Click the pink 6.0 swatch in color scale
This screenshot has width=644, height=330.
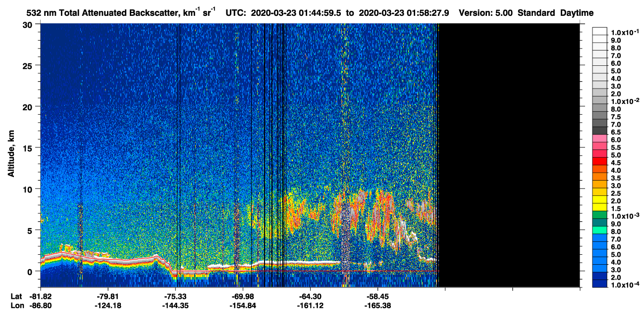(x=600, y=139)
